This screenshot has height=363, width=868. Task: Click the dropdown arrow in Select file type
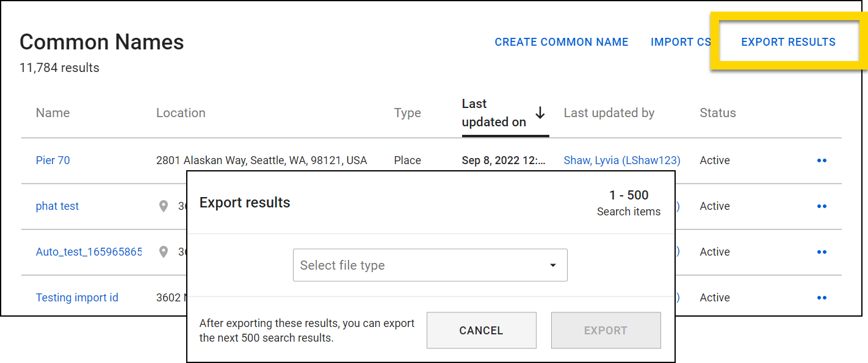(553, 265)
